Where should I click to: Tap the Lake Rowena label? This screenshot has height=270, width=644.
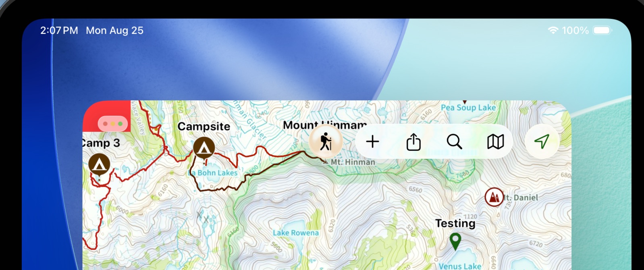[x=296, y=233]
